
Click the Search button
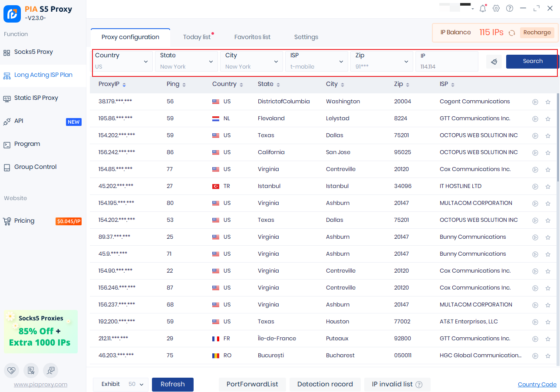[x=532, y=61]
